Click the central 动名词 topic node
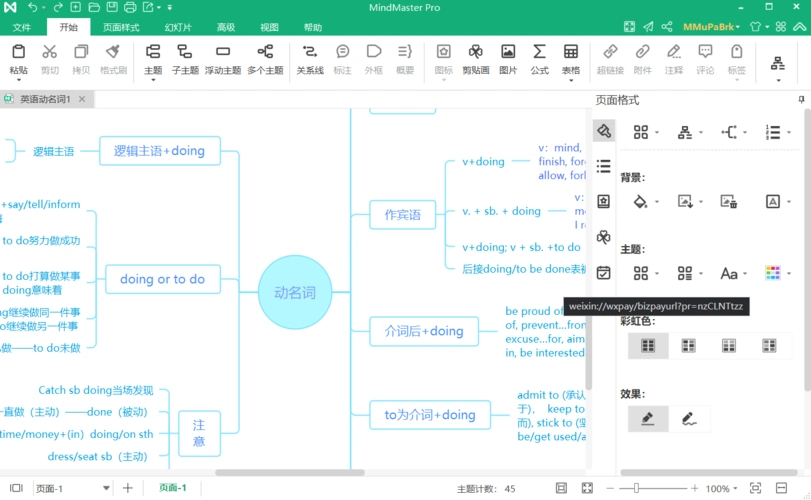This screenshot has height=500, width=811. [295, 292]
